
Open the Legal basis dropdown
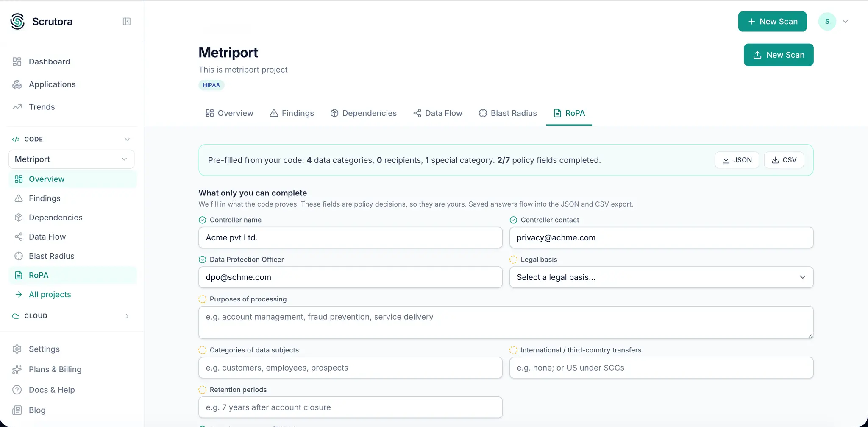tap(661, 277)
